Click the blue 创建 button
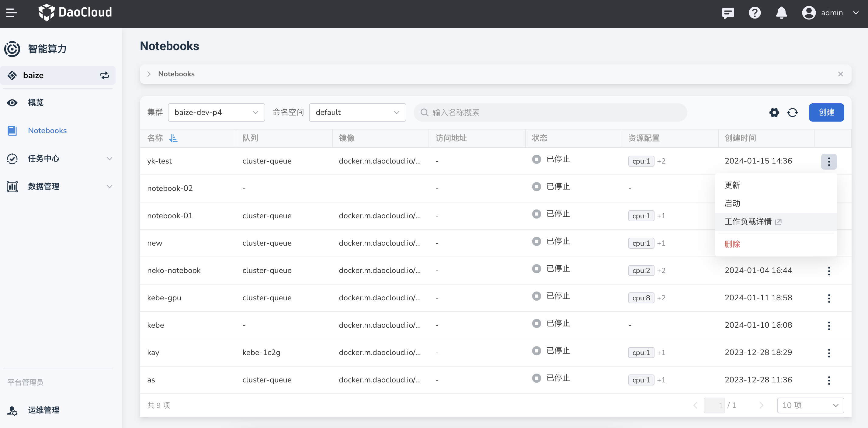This screenshot has width=868, height=428. point(826,112)
